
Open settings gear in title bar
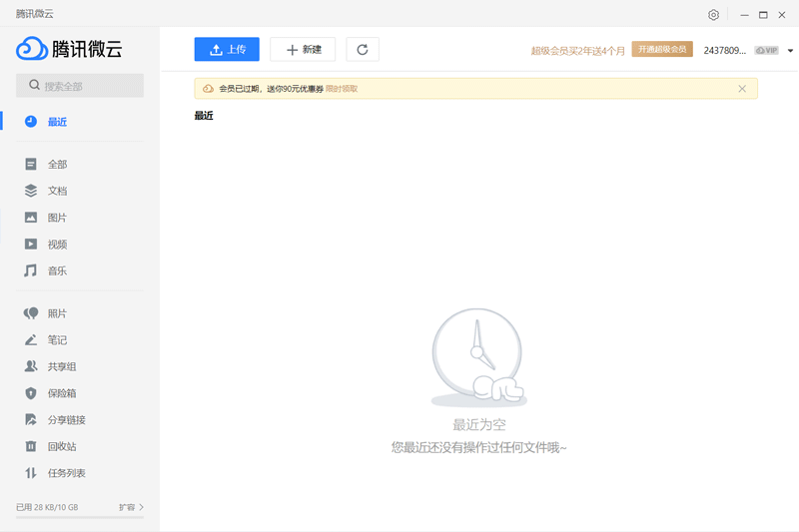(713, 15)
